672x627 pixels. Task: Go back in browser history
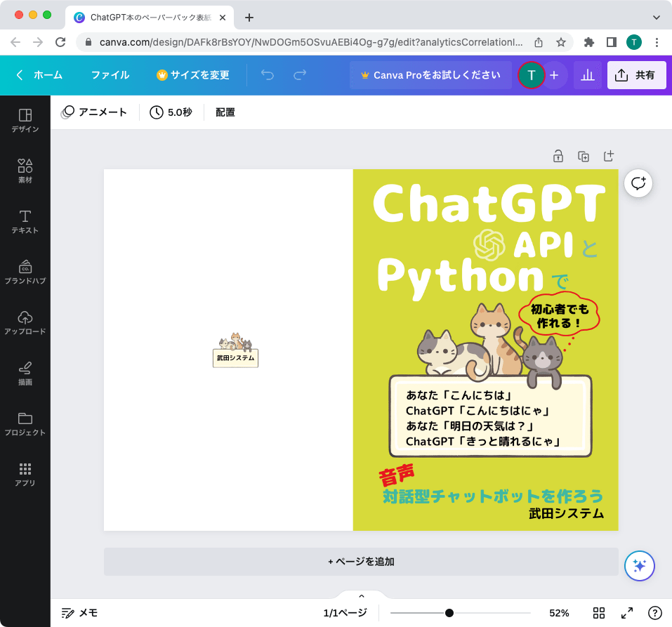click(x=15, y=42)
